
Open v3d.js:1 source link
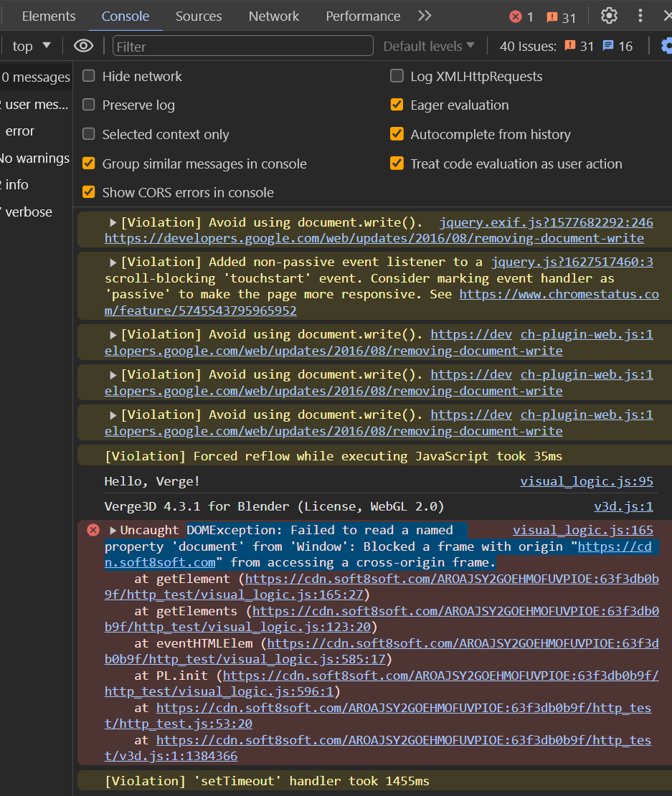[x=623, y=506]
